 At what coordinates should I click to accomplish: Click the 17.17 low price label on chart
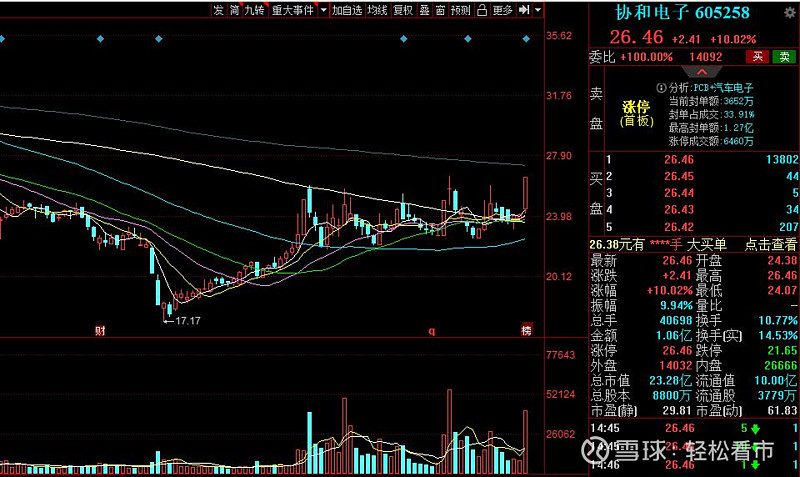click(x=188, y=321)
